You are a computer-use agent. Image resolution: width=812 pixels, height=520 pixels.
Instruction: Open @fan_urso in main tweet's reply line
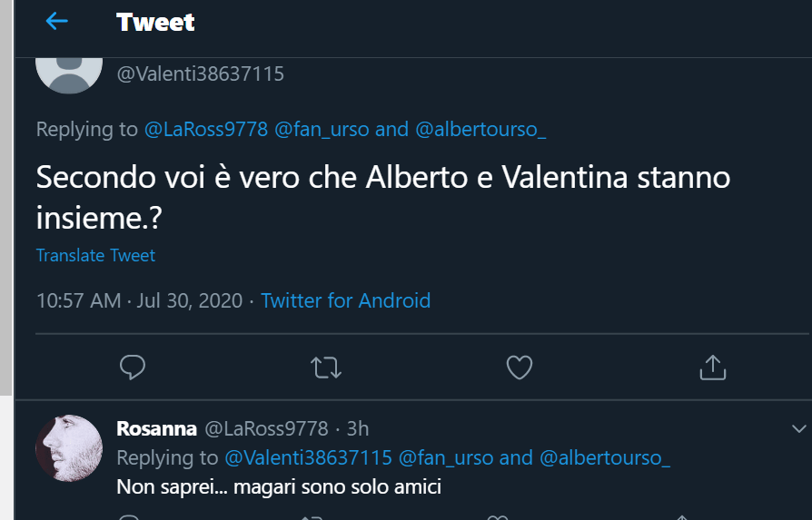click(x=322, y=130)
